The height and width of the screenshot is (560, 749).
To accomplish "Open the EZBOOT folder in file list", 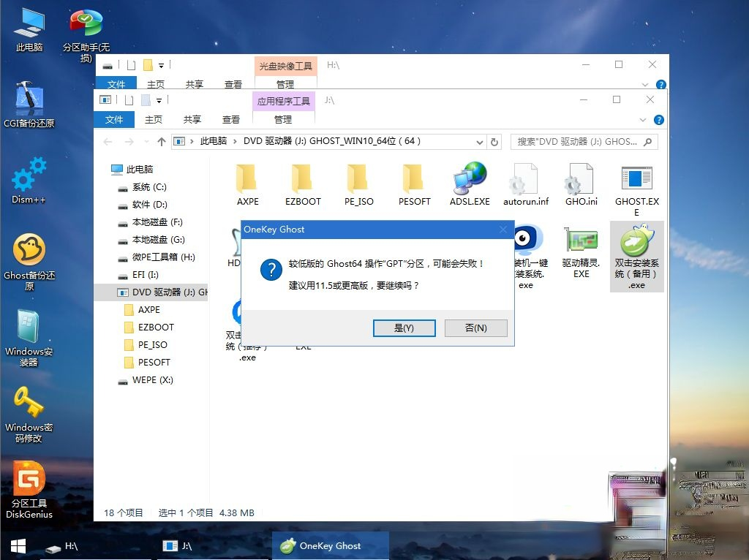I will tap(303, 184).
